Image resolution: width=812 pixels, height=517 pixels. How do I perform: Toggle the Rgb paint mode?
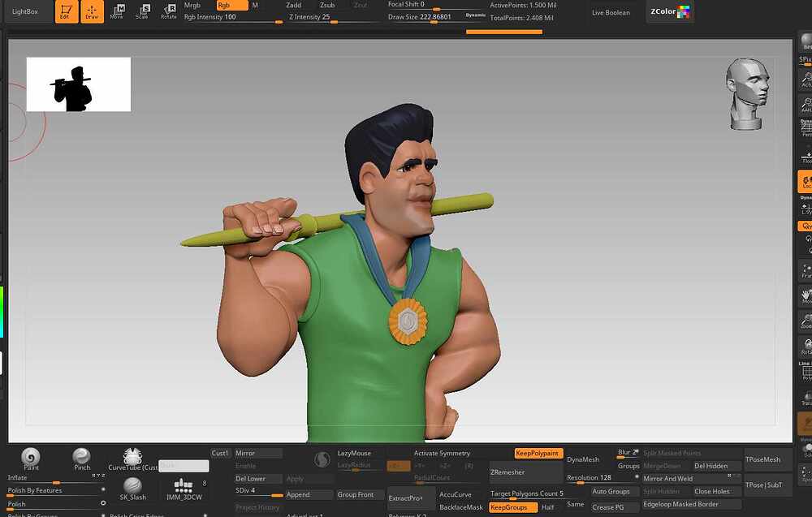pyautogui.click(x=232, y=5)
